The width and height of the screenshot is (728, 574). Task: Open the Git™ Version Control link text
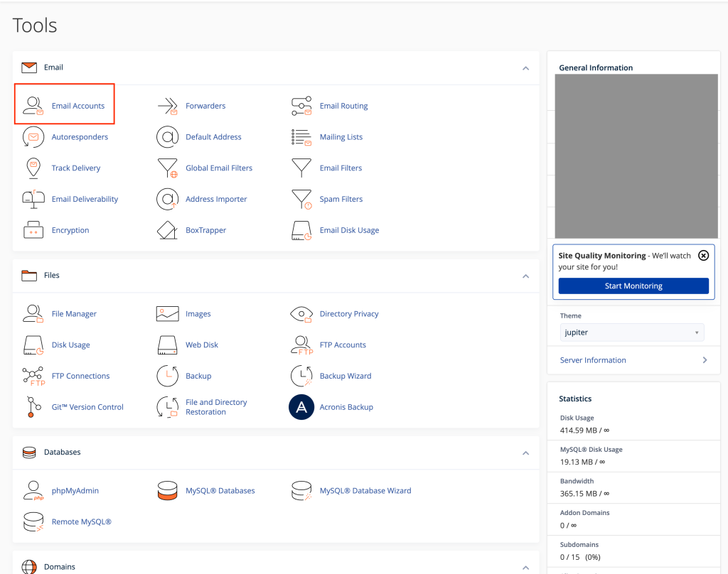click(x=87, y=407)
